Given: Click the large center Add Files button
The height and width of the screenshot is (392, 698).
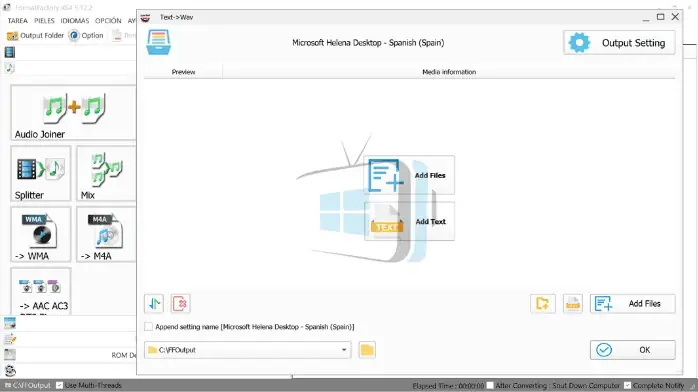Looking at the screenshot, I should (410, 175).
